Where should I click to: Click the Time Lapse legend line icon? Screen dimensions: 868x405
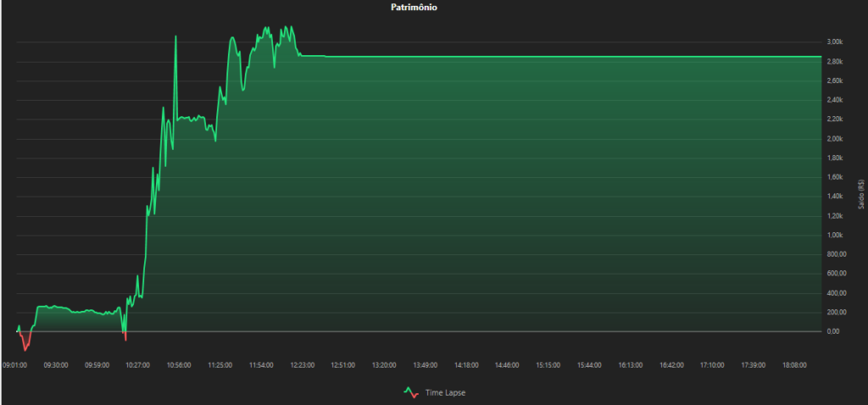pyautogui.click(x=411, y=392)
